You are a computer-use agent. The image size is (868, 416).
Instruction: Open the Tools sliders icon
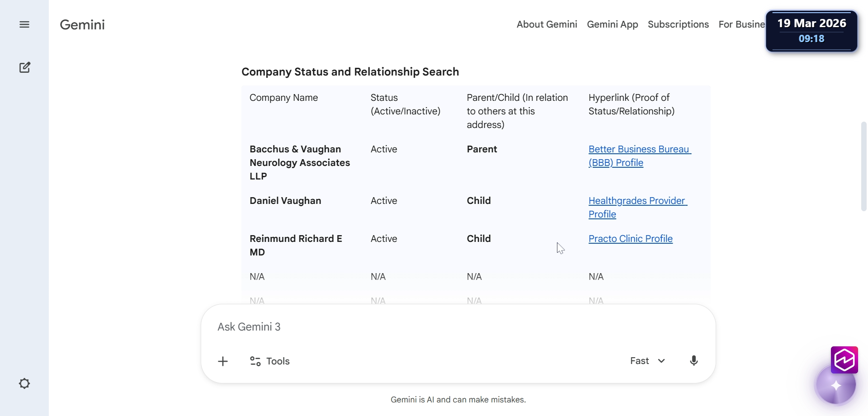(x=255, y=361)
